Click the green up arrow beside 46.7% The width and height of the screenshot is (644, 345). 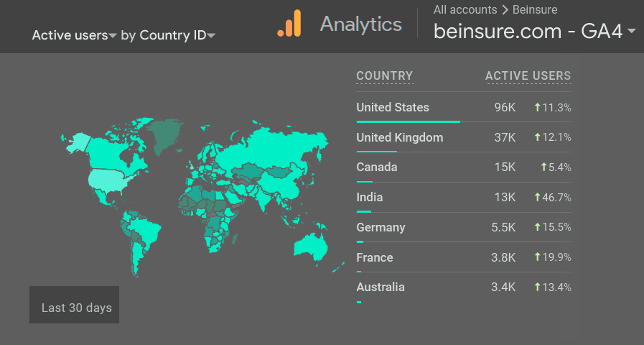(x=537, y=198)
